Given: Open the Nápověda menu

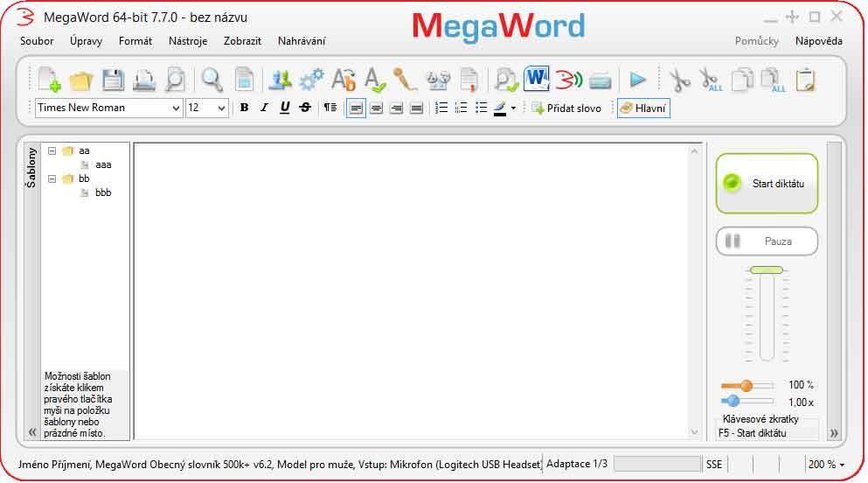Looking at the screenshot, I should point(819,41).
